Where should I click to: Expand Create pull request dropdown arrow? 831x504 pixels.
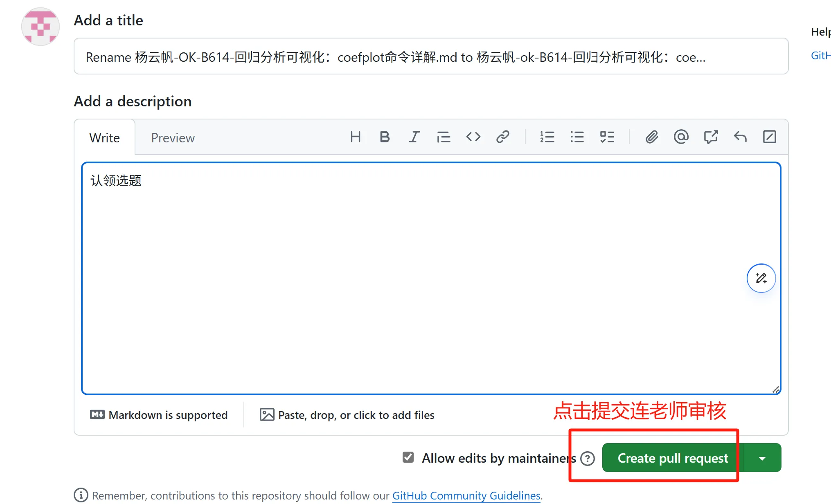pyautogui.click(x=762, y=458)
